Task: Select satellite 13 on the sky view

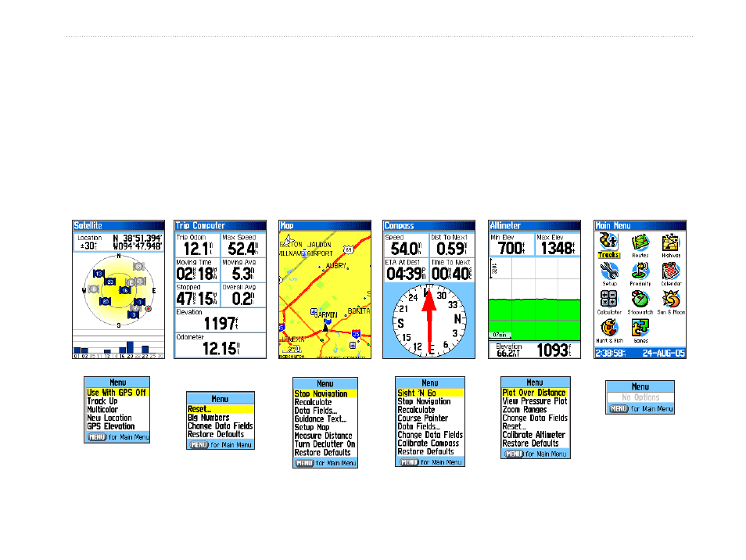Action: tap(99, 274)
